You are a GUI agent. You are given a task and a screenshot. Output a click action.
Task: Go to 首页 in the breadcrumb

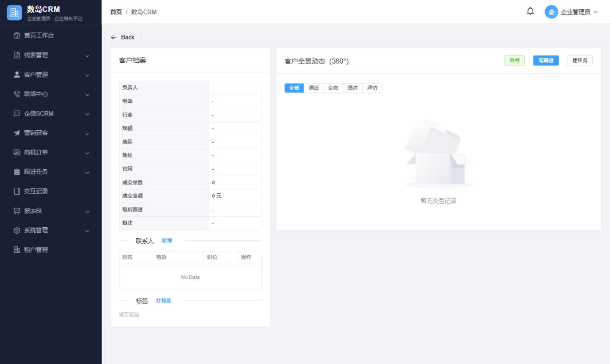click(x=116, y=12)
